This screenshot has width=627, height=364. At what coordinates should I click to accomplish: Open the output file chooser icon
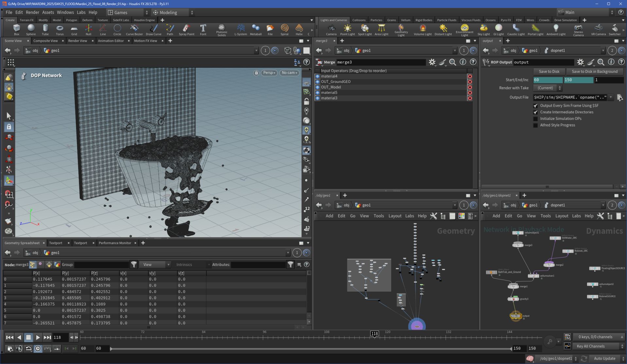619,97
